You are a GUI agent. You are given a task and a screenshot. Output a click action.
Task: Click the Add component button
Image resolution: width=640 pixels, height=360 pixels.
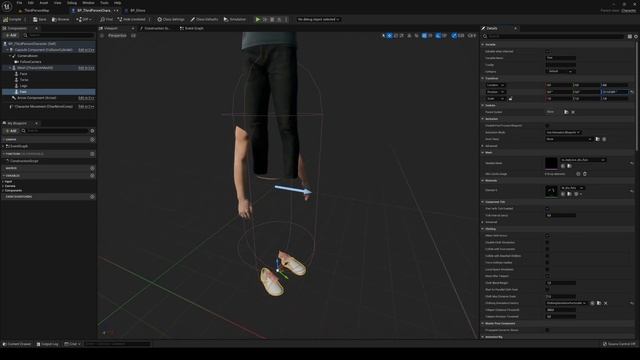11,36
